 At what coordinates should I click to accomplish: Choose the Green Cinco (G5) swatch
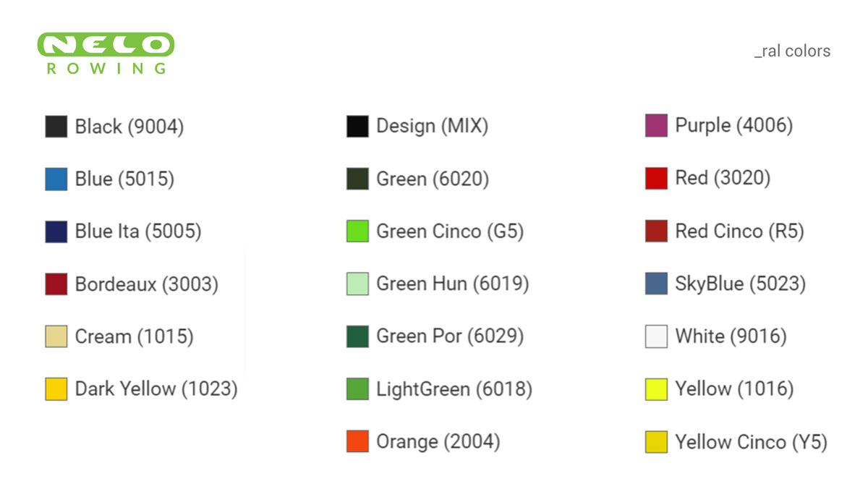(357, 232)
